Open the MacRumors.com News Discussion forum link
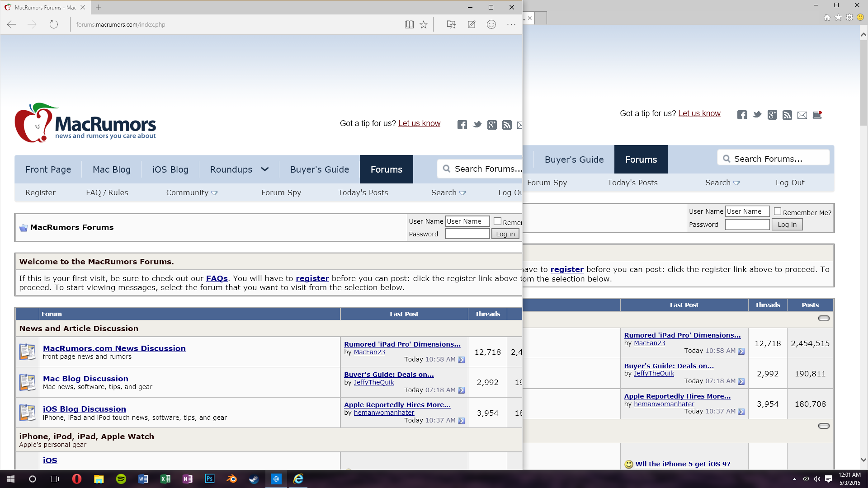 click(114, 348)
